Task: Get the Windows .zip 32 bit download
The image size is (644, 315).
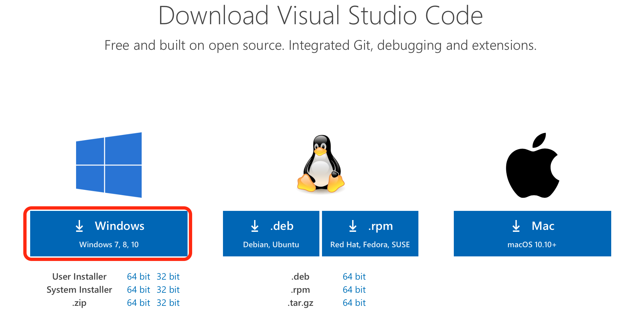Action: coord(168,303)
